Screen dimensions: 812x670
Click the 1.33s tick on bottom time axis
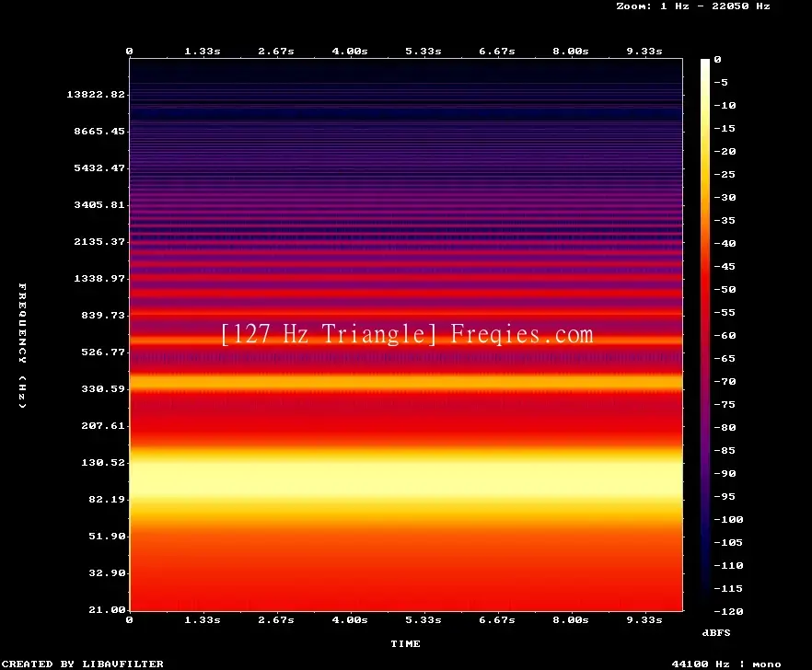coord(203,619)
